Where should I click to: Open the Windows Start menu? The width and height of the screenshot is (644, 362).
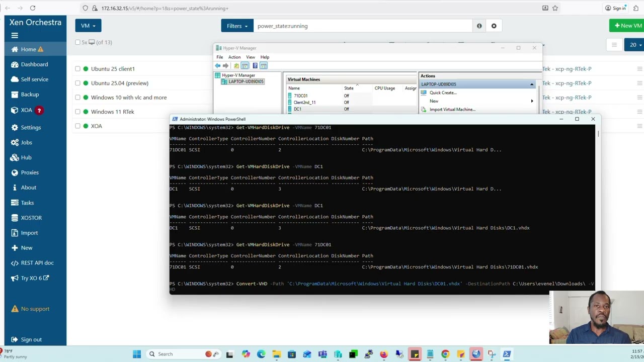[x=137, y=354]
